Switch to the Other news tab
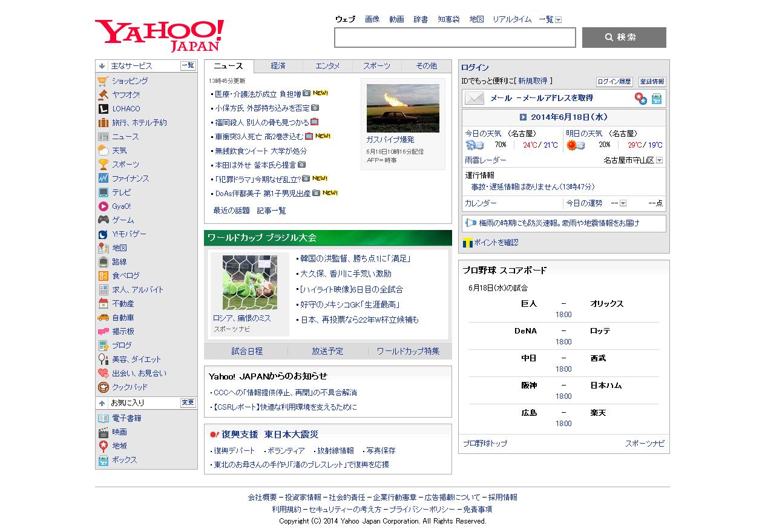The height and width of the screenshot is (532, 765). tap(426, 66)
